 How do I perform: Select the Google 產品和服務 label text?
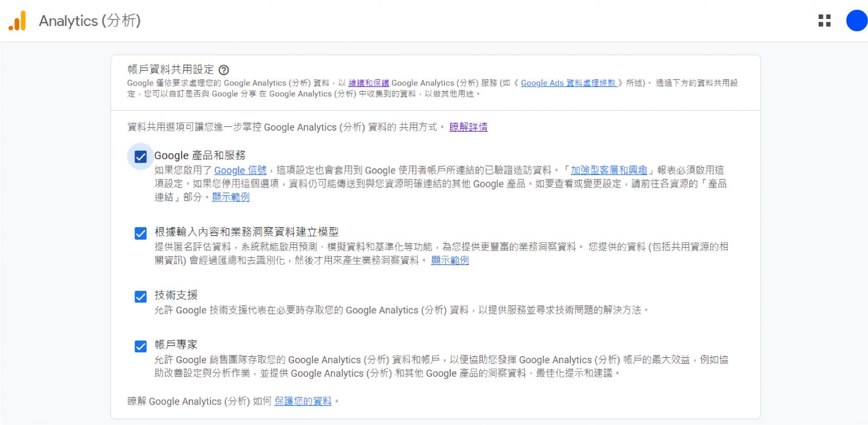200,156
